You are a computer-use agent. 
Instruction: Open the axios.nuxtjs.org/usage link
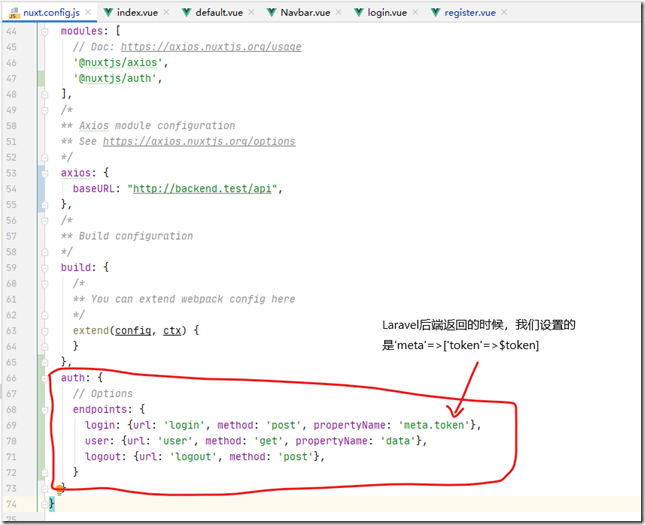(211, 47)
